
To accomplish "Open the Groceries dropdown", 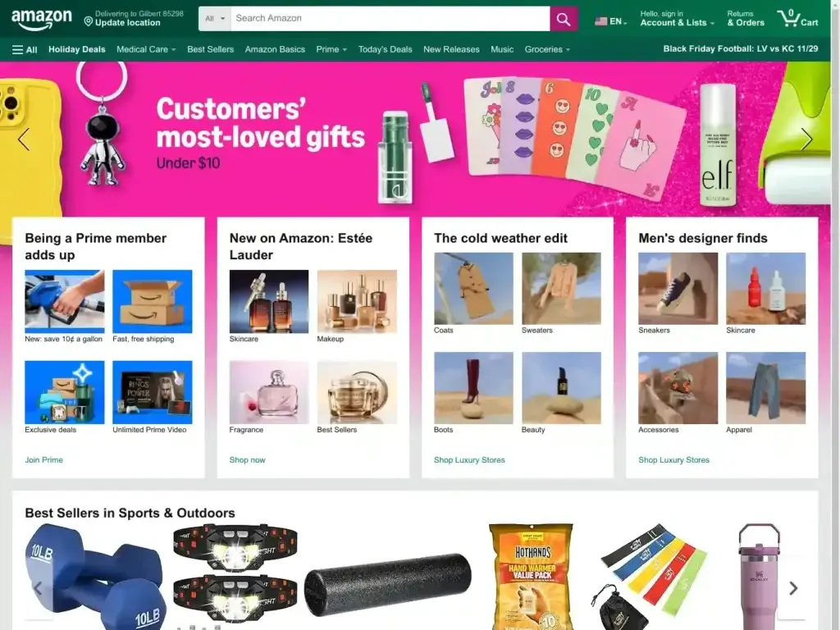I will tap(547, 49).
